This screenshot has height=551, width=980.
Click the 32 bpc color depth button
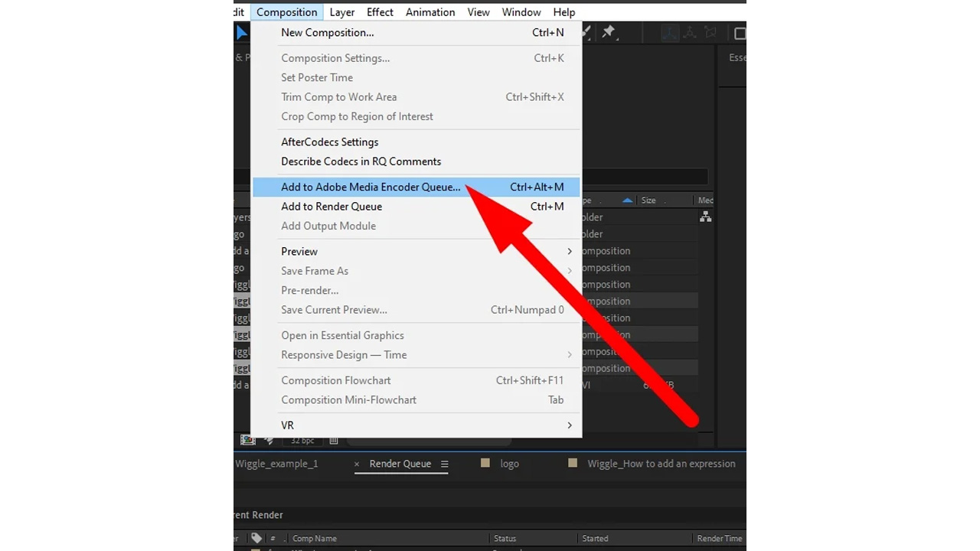[x=302, y=440]
